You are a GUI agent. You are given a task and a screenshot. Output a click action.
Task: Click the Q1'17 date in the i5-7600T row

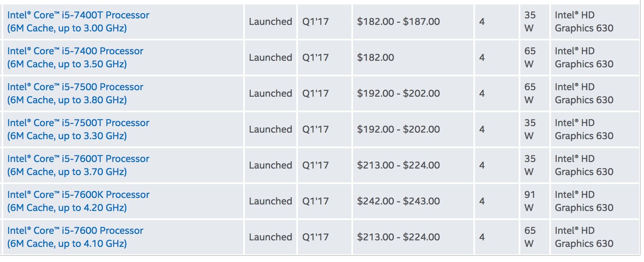point(315,165)
